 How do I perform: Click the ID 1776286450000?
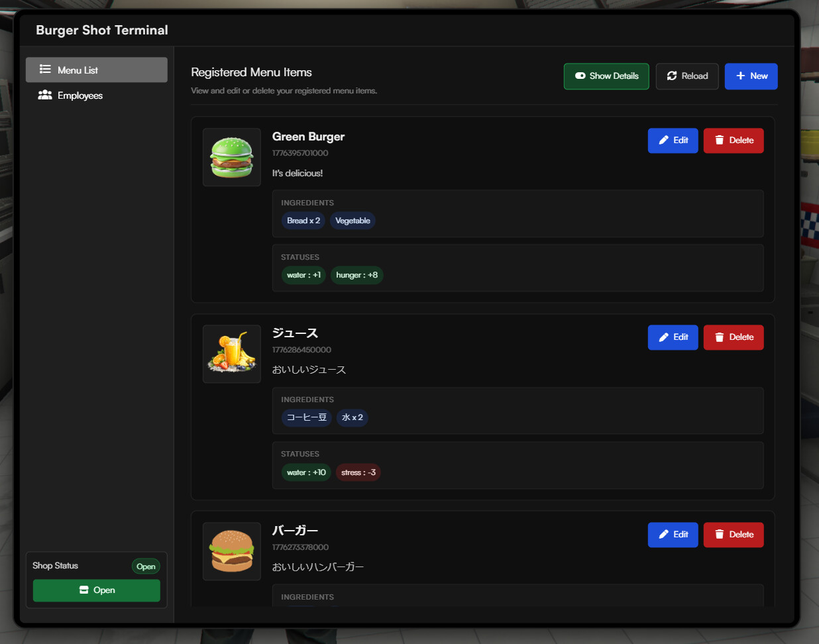point(301,350)
